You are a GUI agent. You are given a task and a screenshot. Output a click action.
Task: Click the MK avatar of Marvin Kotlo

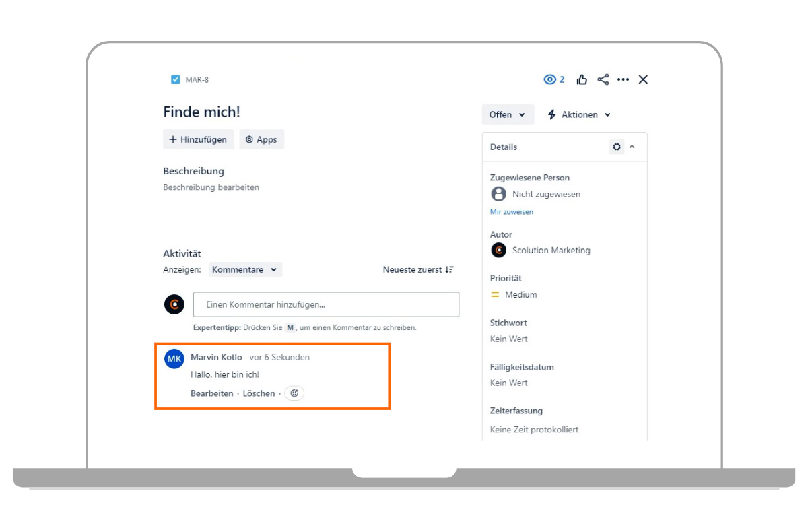pyautogui.click(x=174, y=359)
